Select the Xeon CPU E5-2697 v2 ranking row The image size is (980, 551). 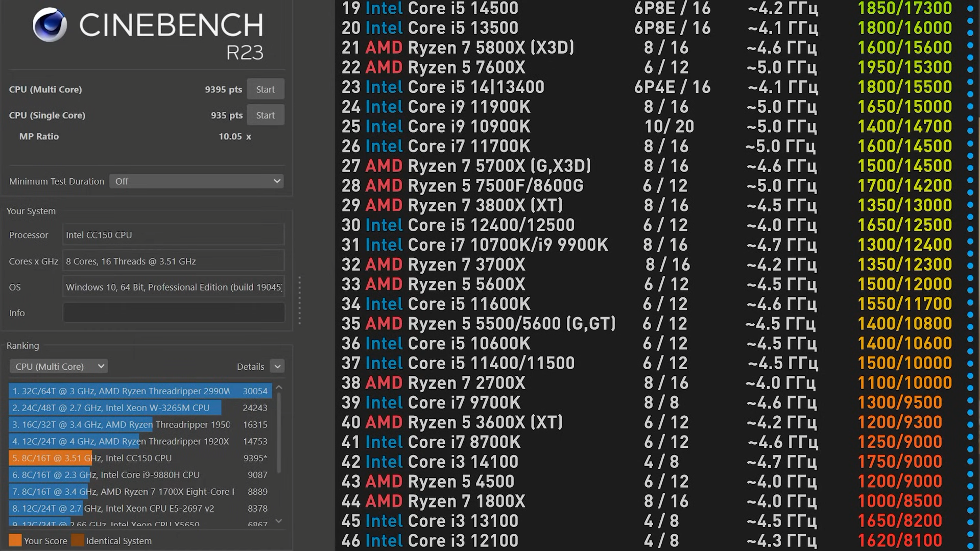click(140, 509)
